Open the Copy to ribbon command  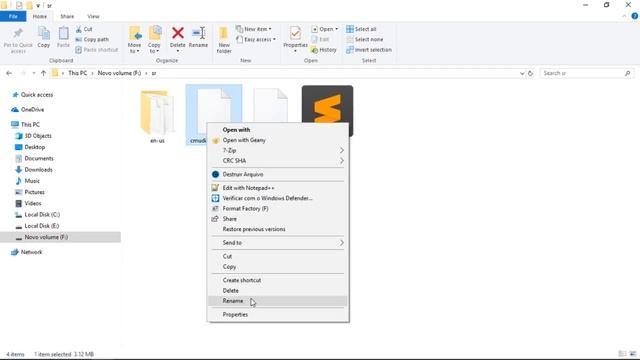(x=154, y=40)
